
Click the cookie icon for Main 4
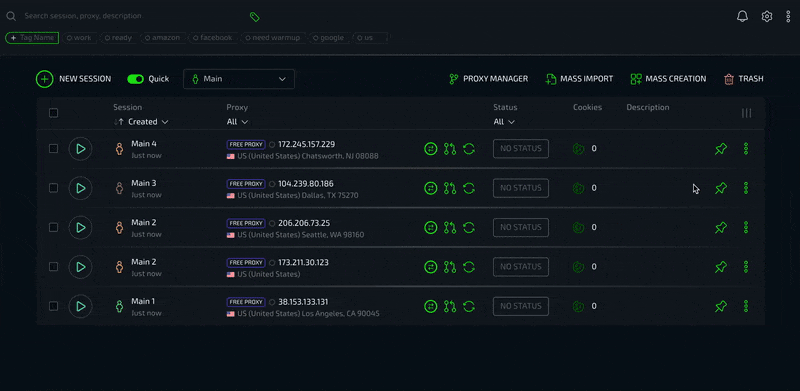579,149
